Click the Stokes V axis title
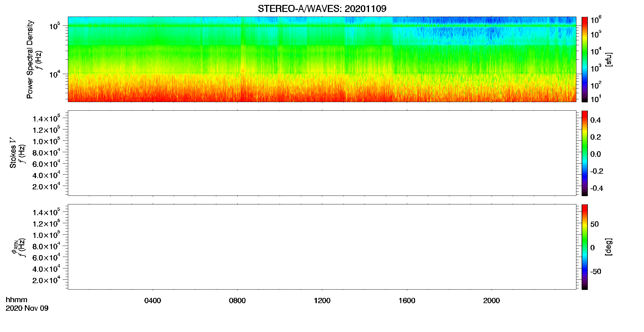The width and height of the screenshot is (644, 332). point(13,153)
